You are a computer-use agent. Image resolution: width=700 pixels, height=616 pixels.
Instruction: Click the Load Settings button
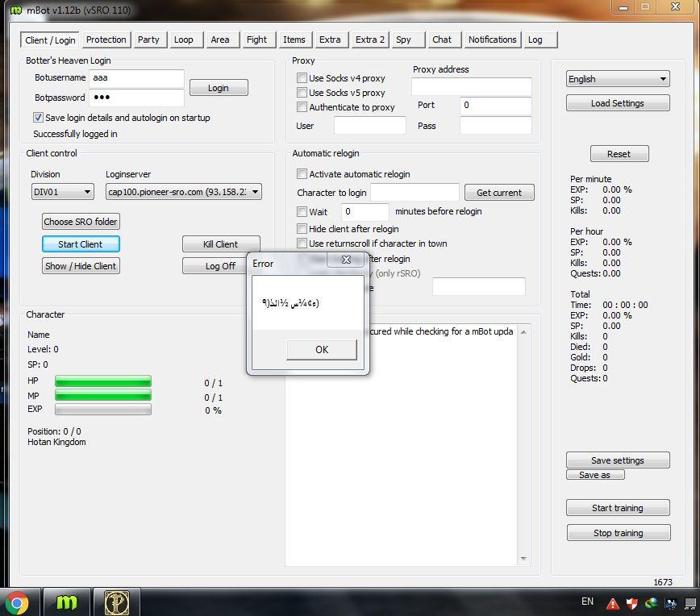[618, 103]
